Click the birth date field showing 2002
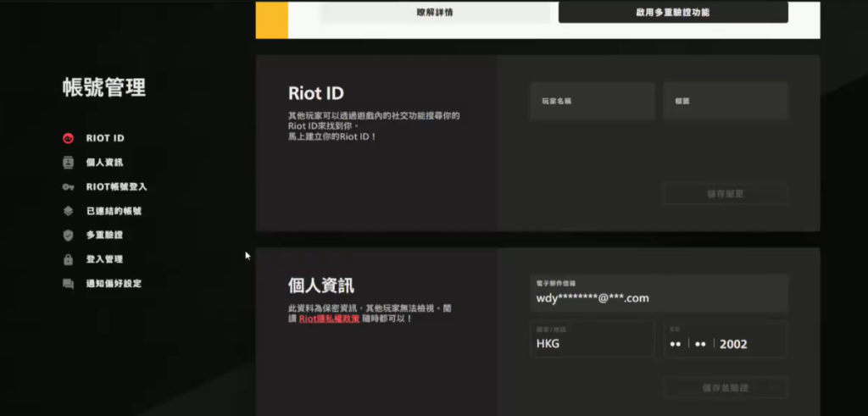868x416 pixels. tap(725, 339)
